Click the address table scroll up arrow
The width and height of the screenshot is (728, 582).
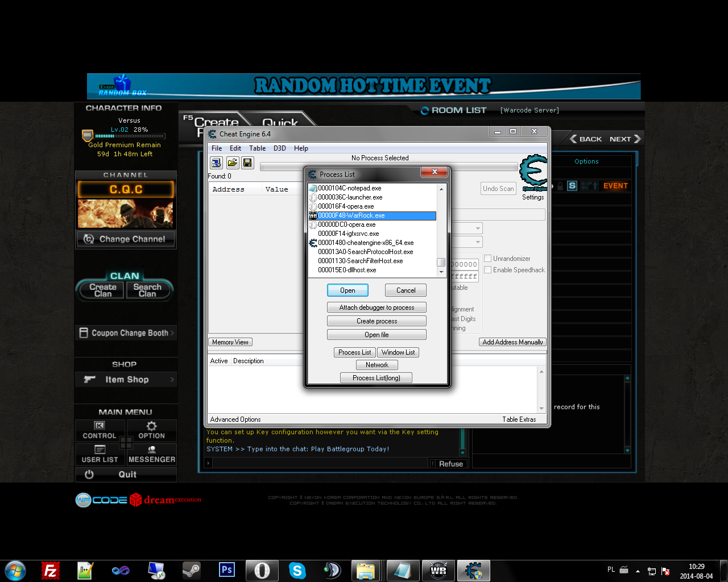pos(541,372)
